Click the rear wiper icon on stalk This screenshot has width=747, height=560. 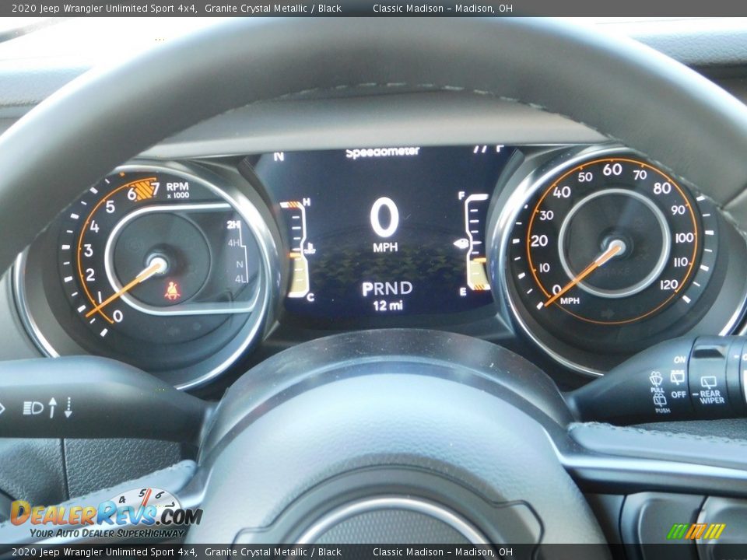point(709,382)
